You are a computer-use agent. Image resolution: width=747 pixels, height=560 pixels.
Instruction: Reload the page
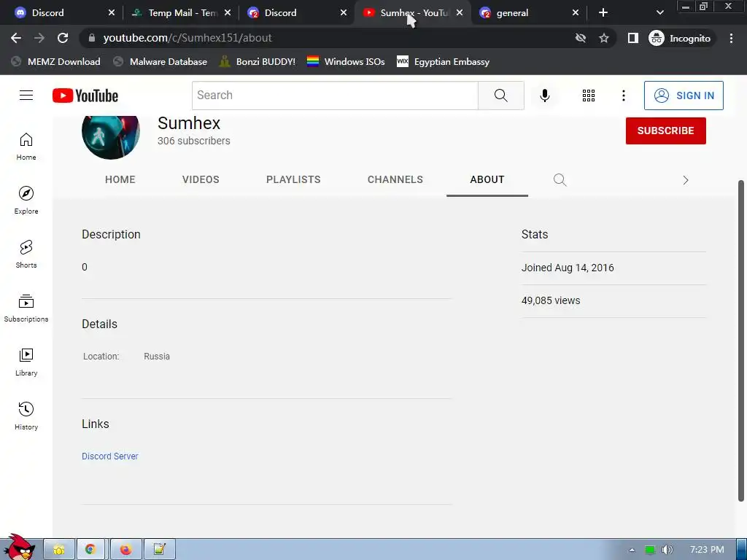point(63,38)
